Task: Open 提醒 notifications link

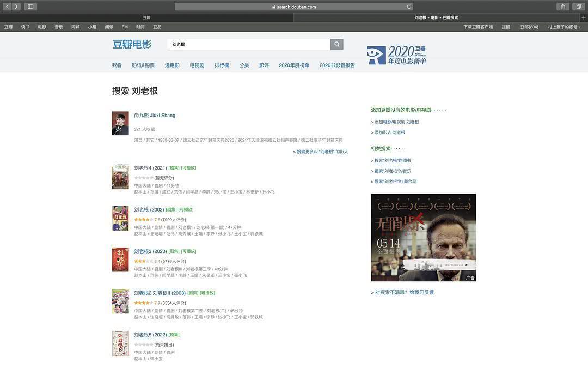Action: 506,27
